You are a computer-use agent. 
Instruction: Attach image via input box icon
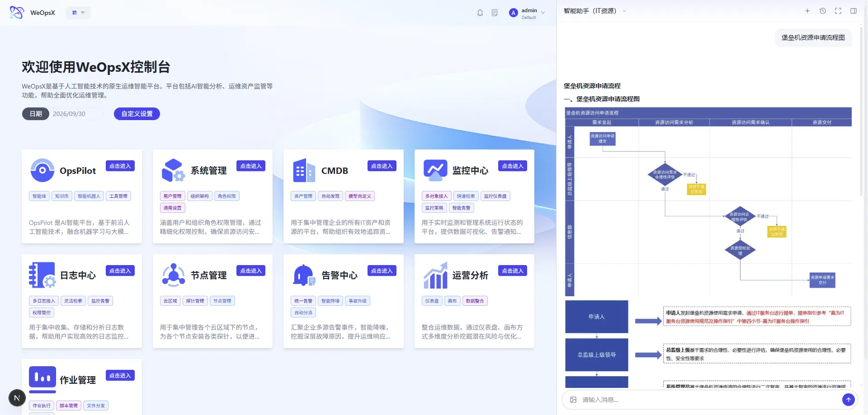click(x=573, y=400)
